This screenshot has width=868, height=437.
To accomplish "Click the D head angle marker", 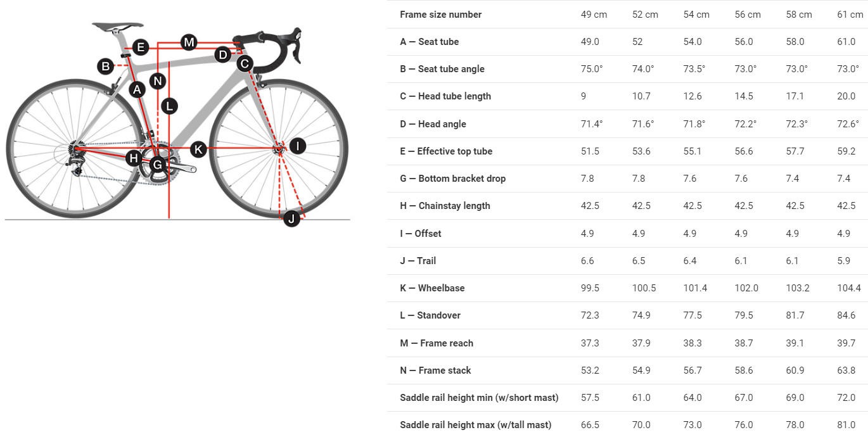I will pyautogui.click(x=222, y=54).
